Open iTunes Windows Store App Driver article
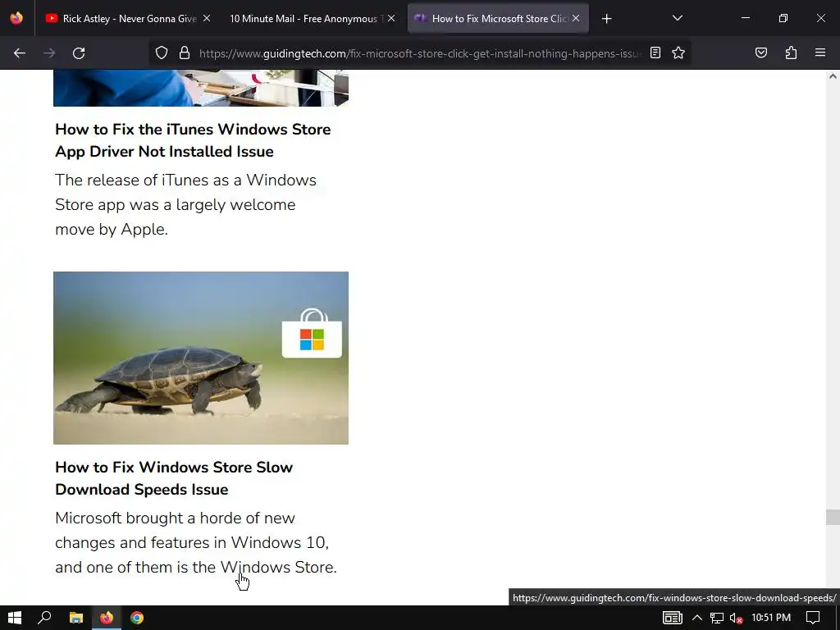The height and width of the screenshot is (630, 840). point(193,140)
